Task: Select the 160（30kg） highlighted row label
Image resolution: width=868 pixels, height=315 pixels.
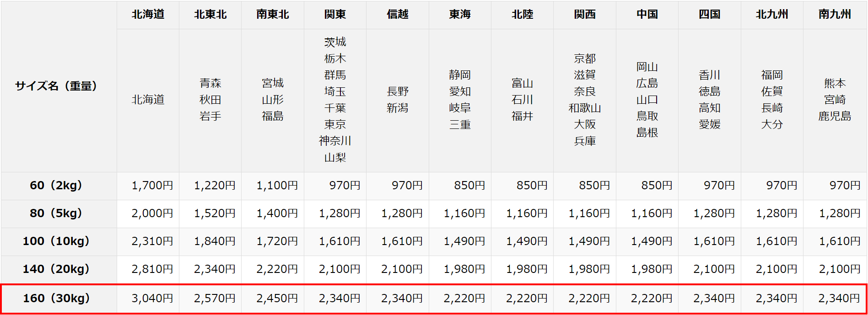Action: (x=56, y=299)
